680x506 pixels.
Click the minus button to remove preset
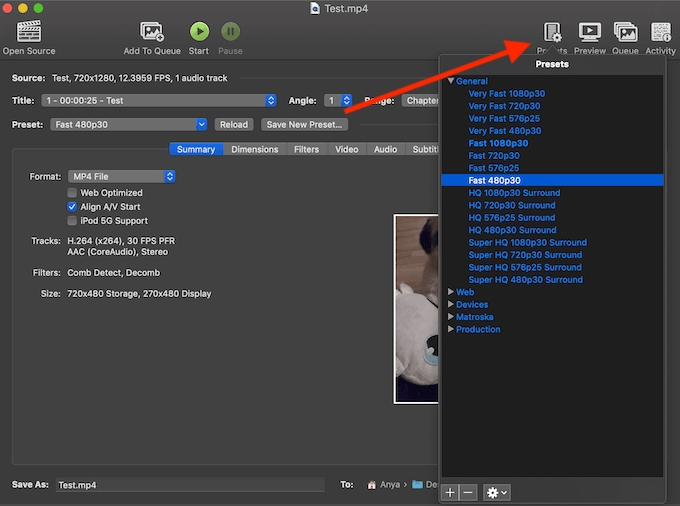(468, 493)
